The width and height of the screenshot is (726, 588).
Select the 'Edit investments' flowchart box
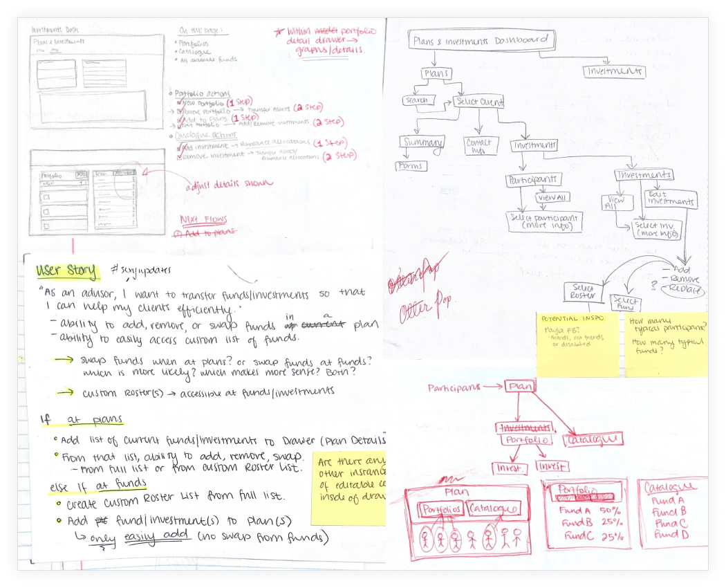point(671,199)
